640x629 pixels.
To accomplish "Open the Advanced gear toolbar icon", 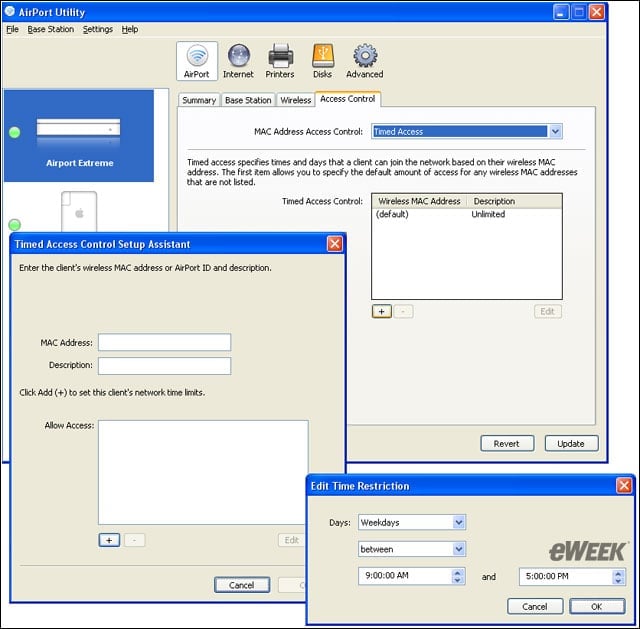I will pyautogui.click(x=364, y=61).
